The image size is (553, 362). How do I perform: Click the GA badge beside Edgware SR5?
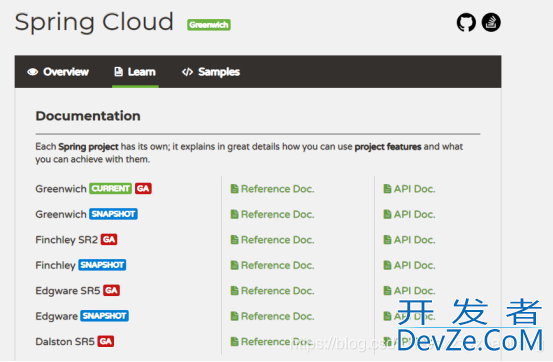[111, 290]
